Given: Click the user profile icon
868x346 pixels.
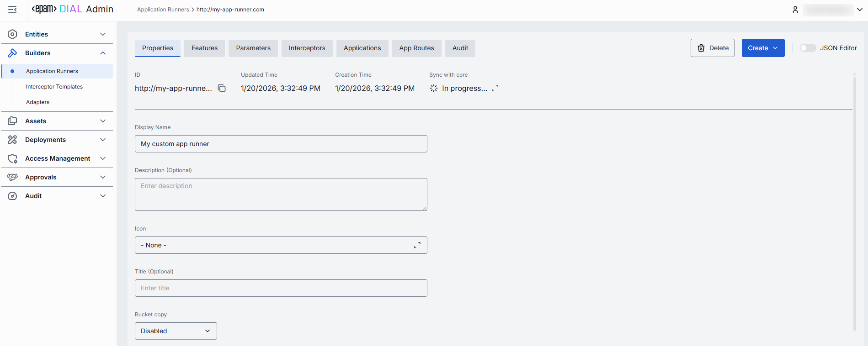Looking at the screenshot, I should click(795, 10).
